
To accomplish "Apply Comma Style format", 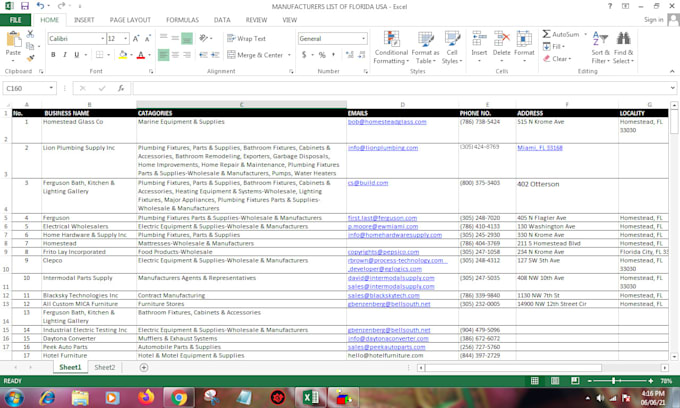I will tap(333, 55).
